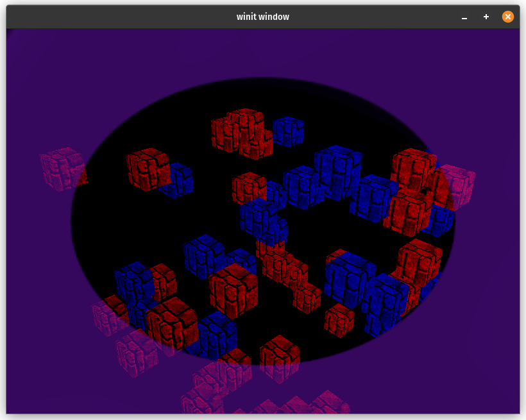Viewport: 526px width, 420px height.
Task: Click the orange close button in title bar
Action: click(507, 17)
